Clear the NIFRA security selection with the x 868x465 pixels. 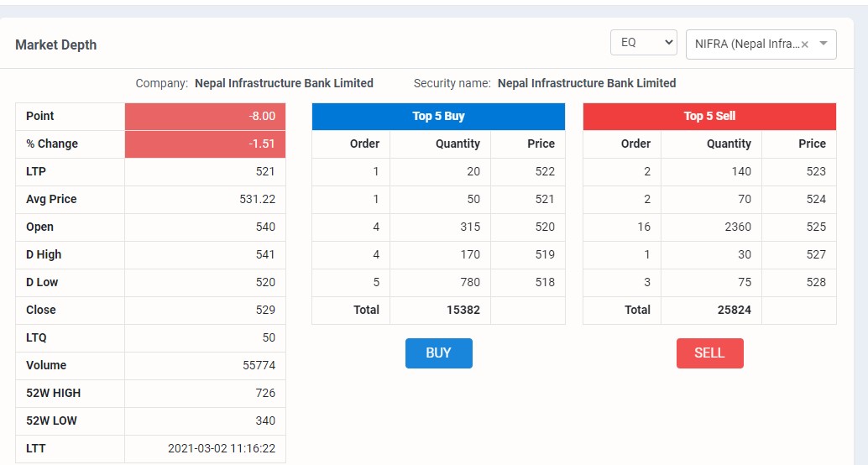coord(805,44)
